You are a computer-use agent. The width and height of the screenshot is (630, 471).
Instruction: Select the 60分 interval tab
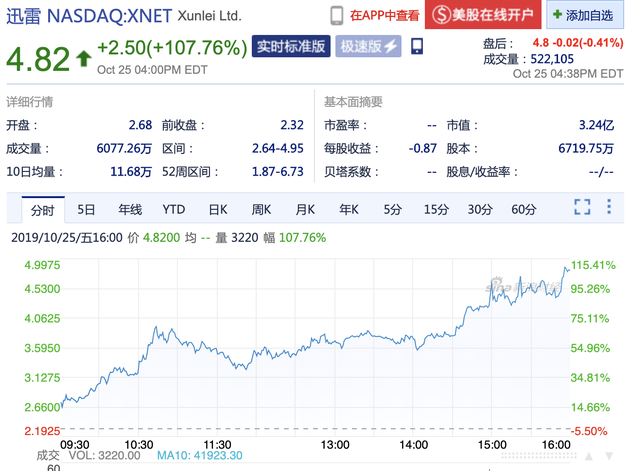523,209
